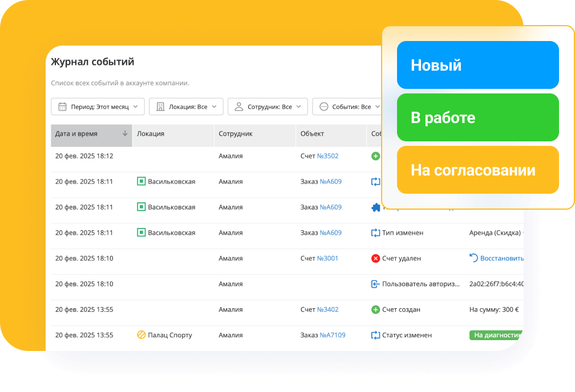The height and width of the screenshot is (392, 575).
Task: Click the sort arrow on «Дата и время» column
Action: 124,134
